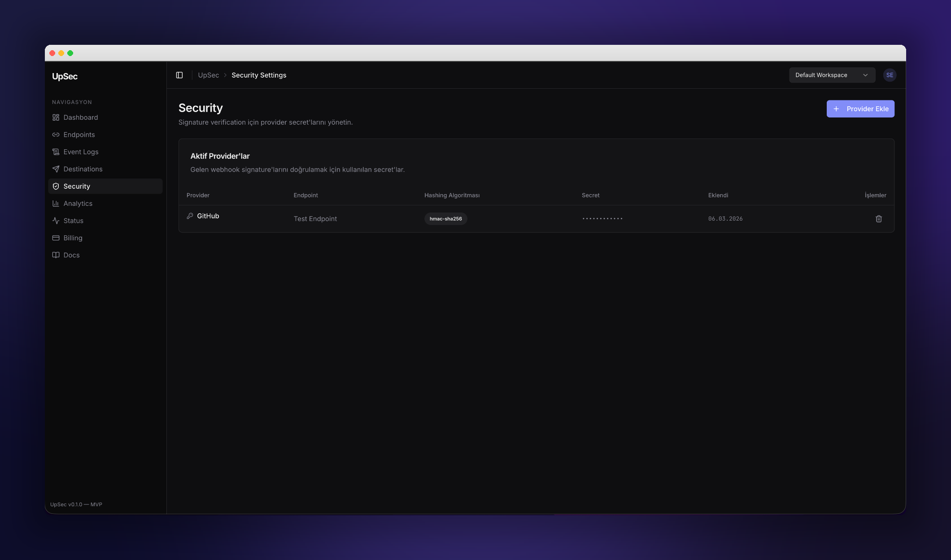Click the Dashboard grid icon
Image resolution: width=951 pixels, height=560 pixels.
(56, 117)
